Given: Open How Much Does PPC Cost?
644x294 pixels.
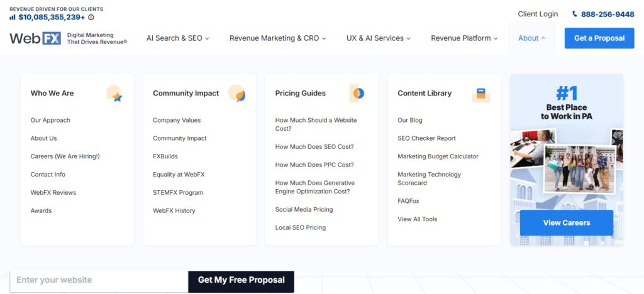Looking at the screenshot, I should (x=314, y=165).
